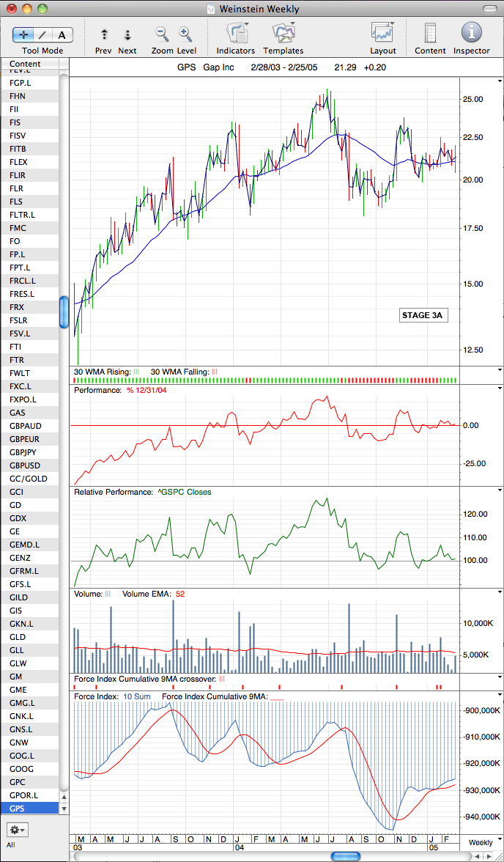The image size is (504, 862).
Task: Select the text annotation tool mode
Action: click(x=62, y=35)
